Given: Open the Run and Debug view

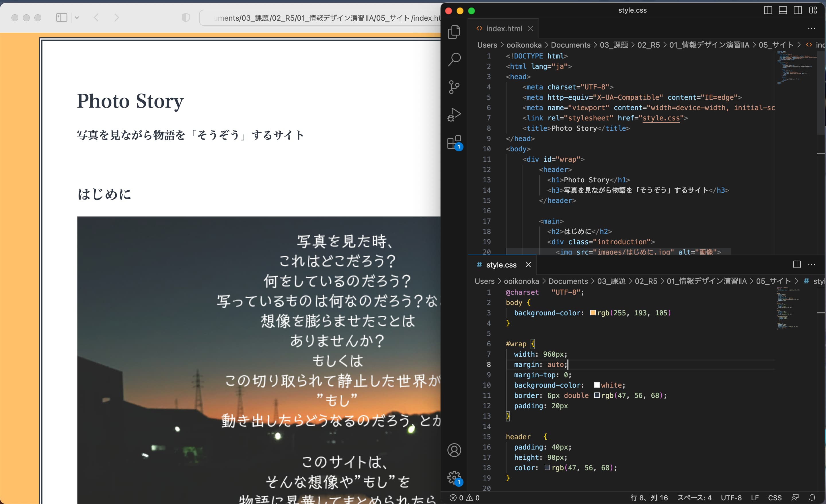Looking at the screenshot, I should pos(454,115).
